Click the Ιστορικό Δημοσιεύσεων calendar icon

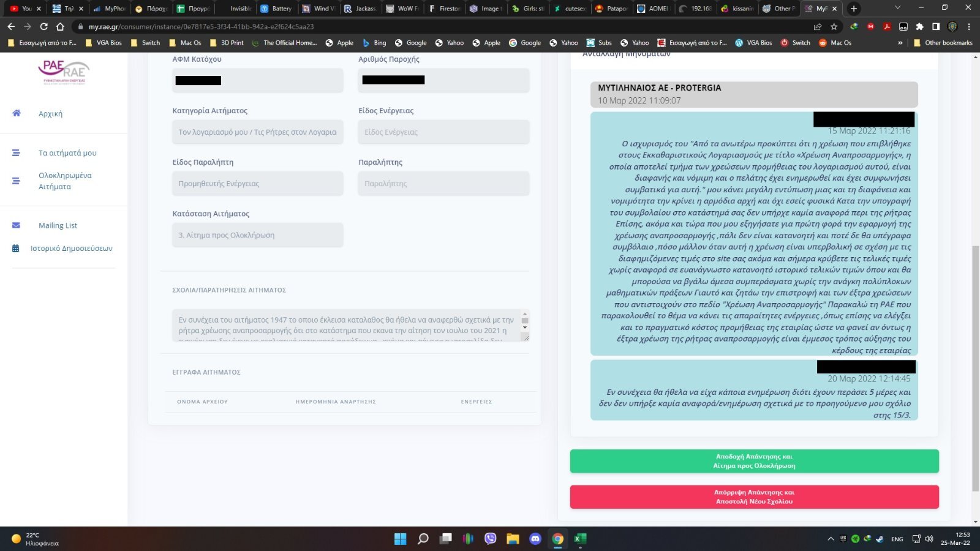point(16,249)
